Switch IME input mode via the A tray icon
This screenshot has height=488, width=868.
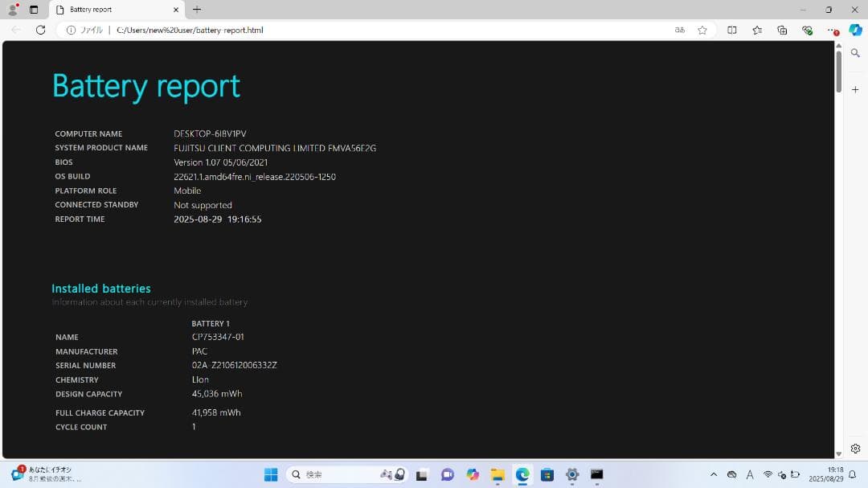click(751, 474)
